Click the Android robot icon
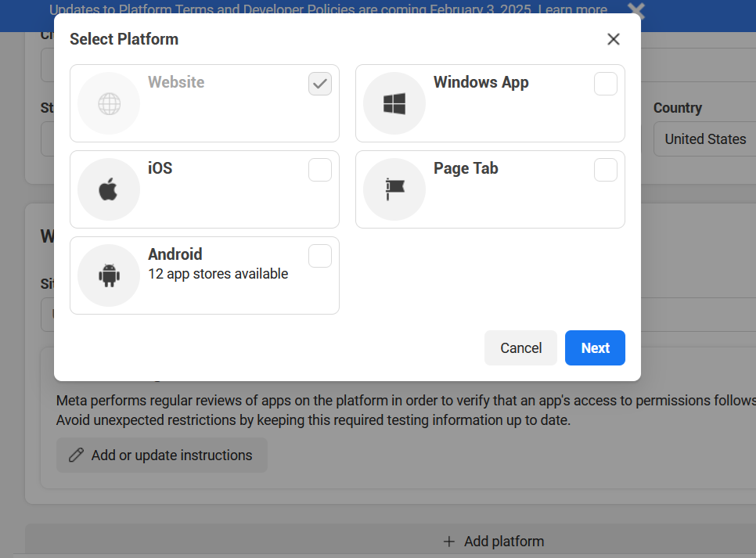This screenshot has width=756, height=558. click(x=109, y=275)
